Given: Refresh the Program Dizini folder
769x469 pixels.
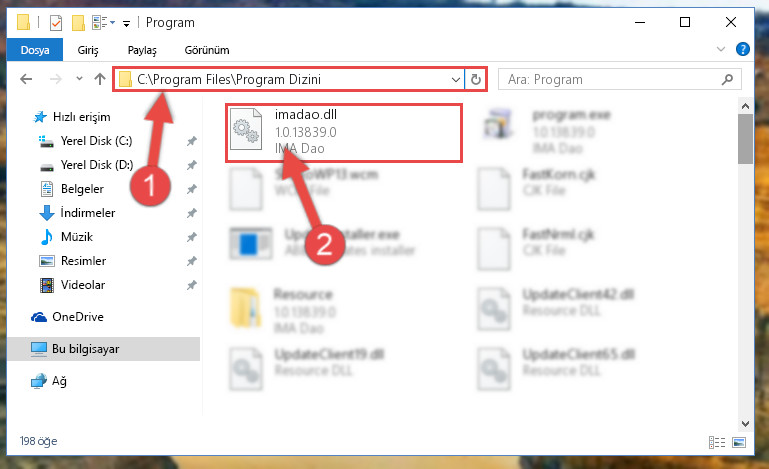Looking at the screenshot, I should 476,79.
